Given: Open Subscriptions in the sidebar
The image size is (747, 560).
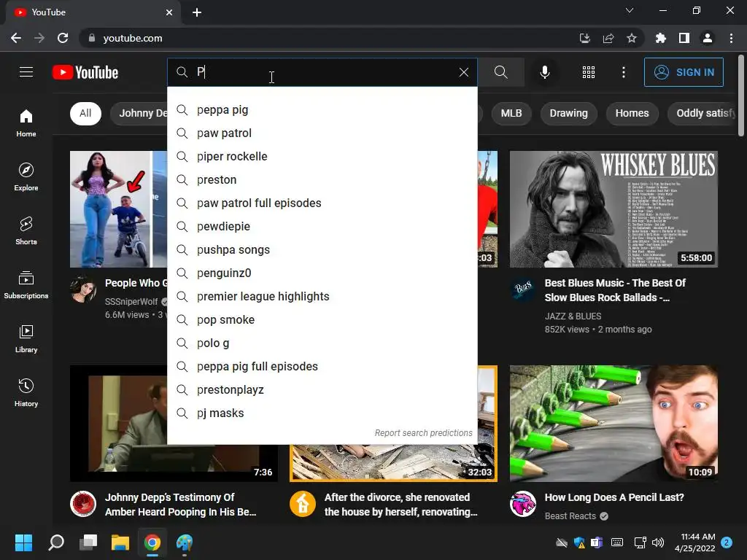Looking at the screenshot, I should pos(26,285).
